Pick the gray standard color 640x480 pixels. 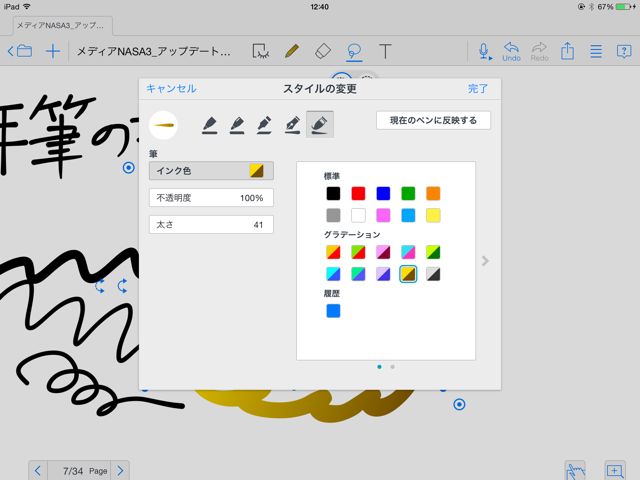coord(333,215)
